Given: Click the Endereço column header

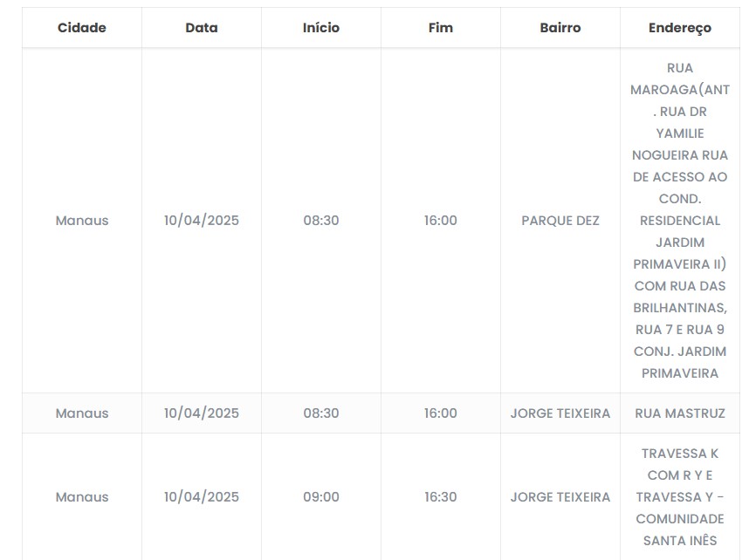Looking at the screenshot, I should (680, 28).
